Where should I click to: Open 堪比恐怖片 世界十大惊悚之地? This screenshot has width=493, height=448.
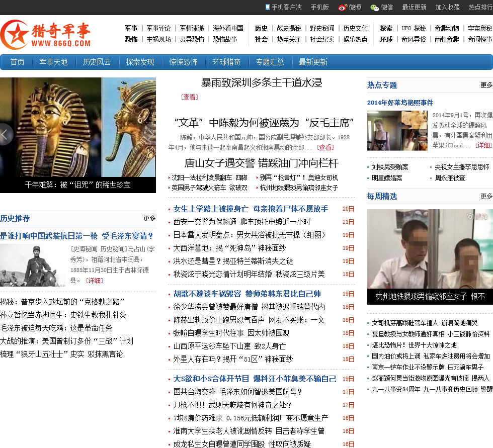(x=414, y=345)
